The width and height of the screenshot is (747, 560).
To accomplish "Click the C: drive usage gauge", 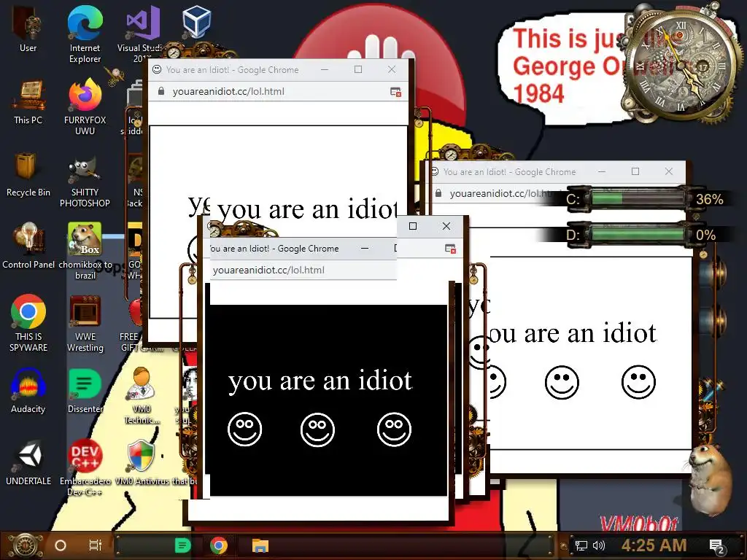I will pos(638,198).
